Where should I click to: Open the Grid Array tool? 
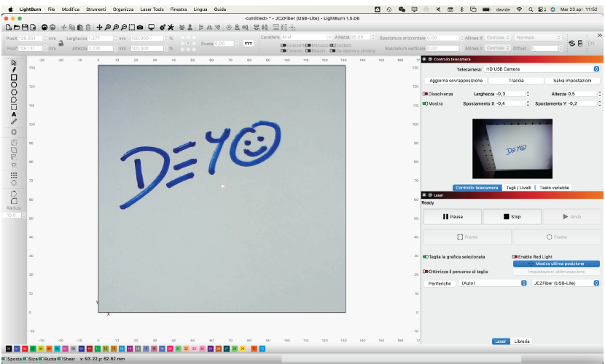point(14,175)
